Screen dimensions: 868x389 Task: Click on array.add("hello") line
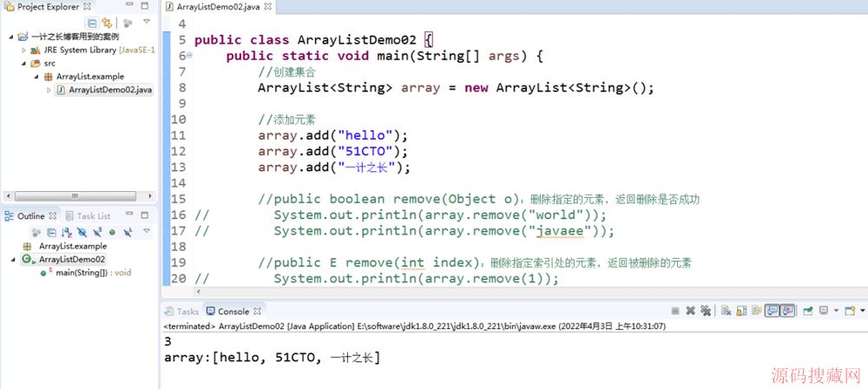(332, 135)
